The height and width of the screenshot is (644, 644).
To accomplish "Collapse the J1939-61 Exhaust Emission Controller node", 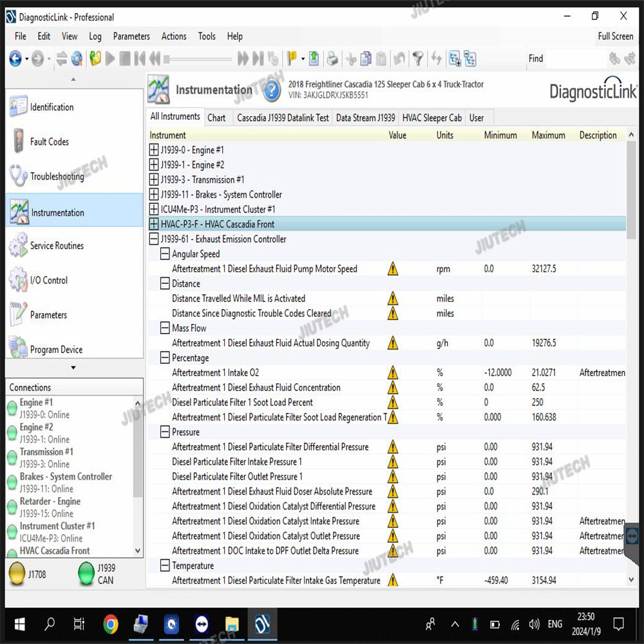I will tap(154, 239).
